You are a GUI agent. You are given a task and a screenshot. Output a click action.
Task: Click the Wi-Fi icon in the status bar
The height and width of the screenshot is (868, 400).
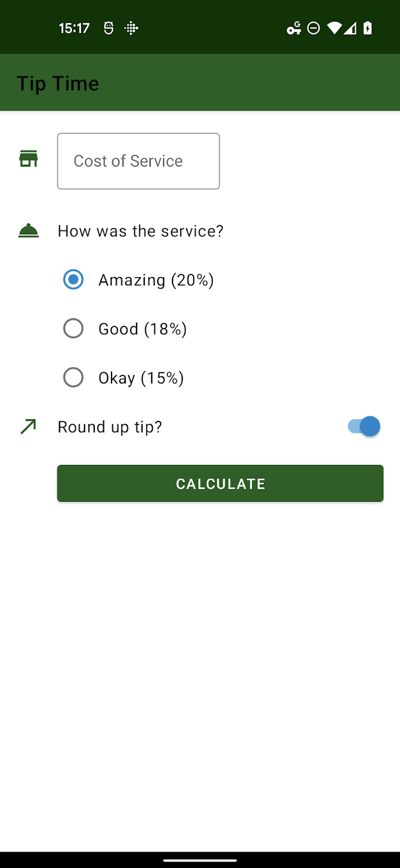pos(333,28)
